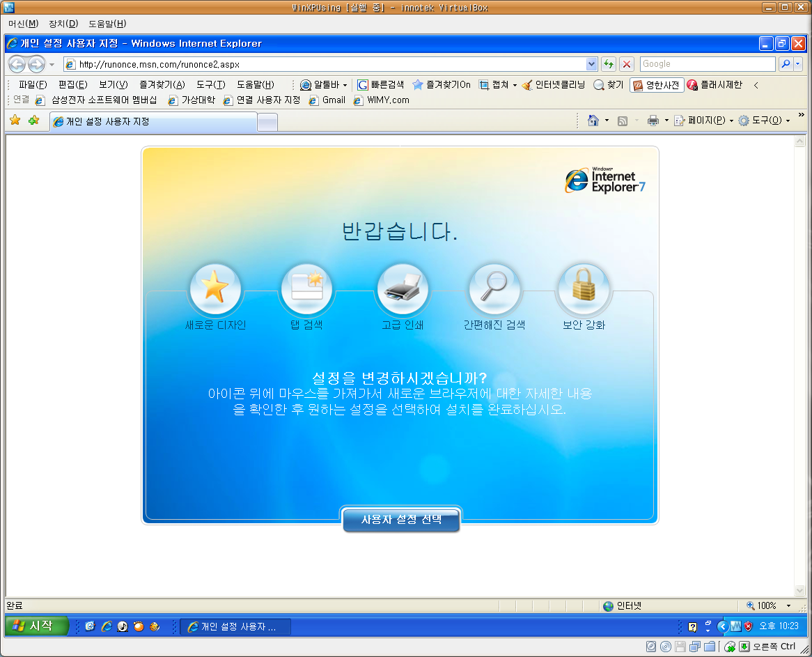Click the 간편해진 검색 magnifier icon
The height and width of the screenshot is (657, 812).
(x=494, y=288)
